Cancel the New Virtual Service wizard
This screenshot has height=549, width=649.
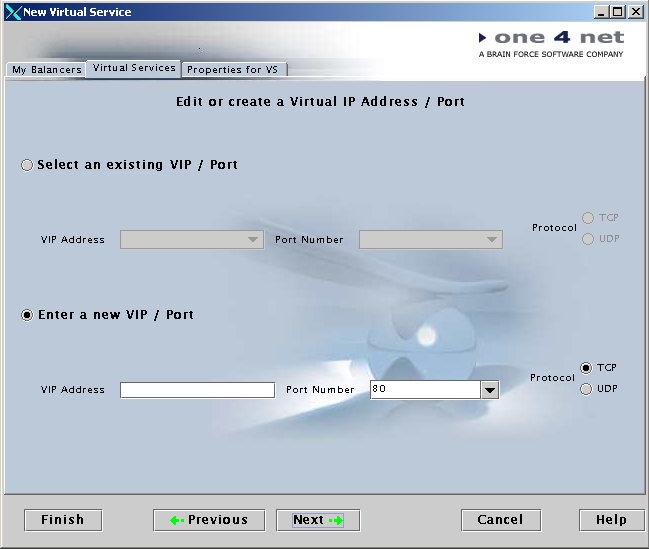[x=501, y=520]
